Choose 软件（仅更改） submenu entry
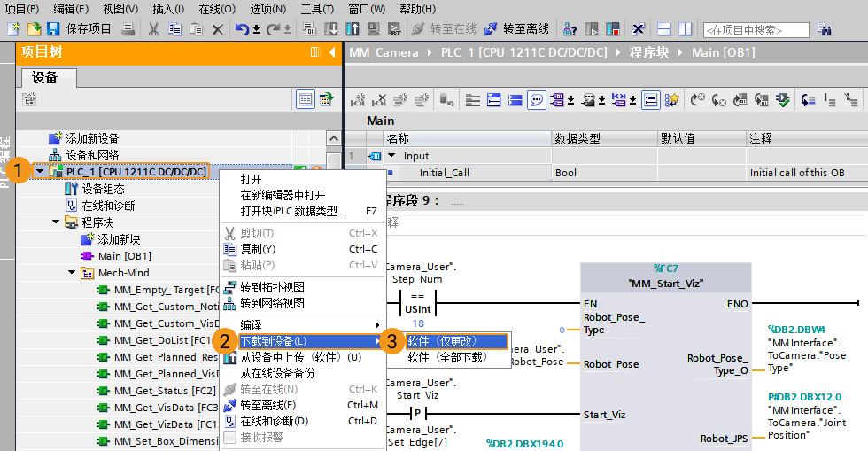 [x=456, y=341]
